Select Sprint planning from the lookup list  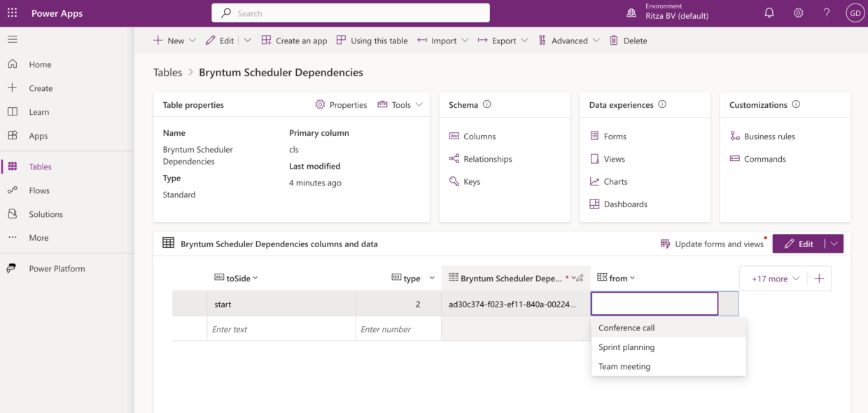tap(626, 346)
